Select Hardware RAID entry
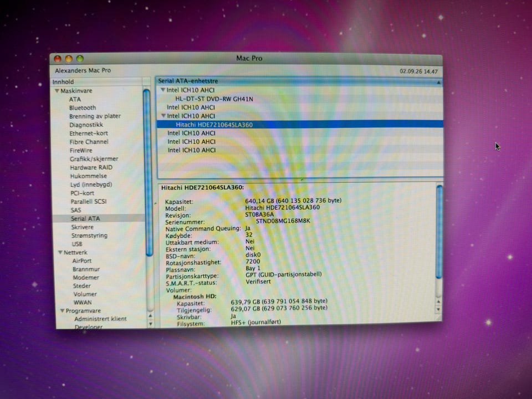The width and height of the screenshot is (532, 399). pyautogui.click(x=91, y=167)
